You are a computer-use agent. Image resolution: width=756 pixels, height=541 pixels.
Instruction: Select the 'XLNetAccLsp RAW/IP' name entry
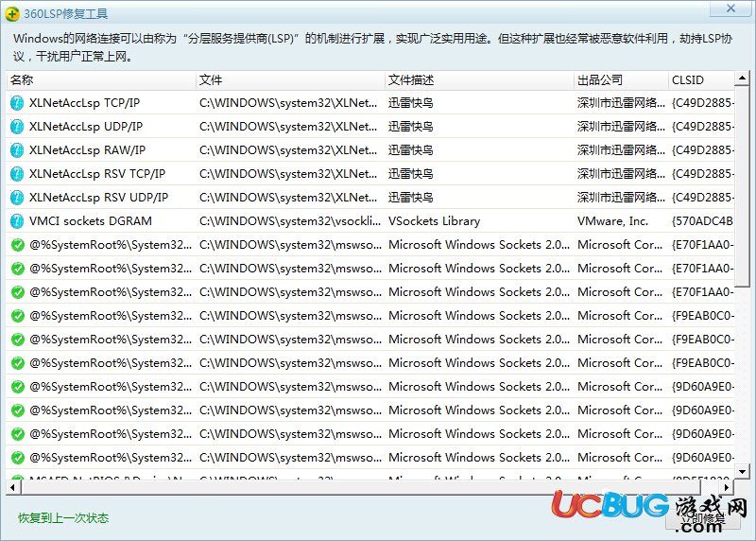(87, 150)
